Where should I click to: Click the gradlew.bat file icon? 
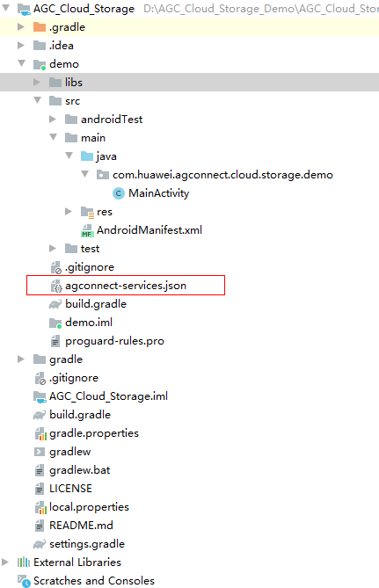point(40,470)
